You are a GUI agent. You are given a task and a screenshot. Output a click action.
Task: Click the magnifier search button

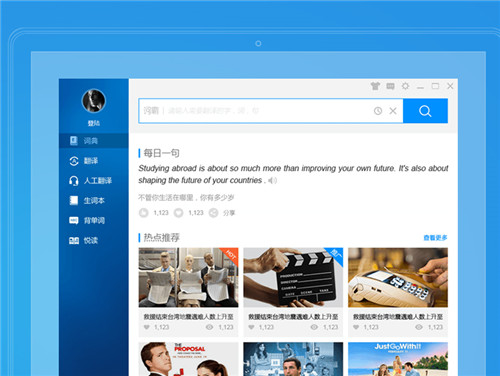[425, 111]
